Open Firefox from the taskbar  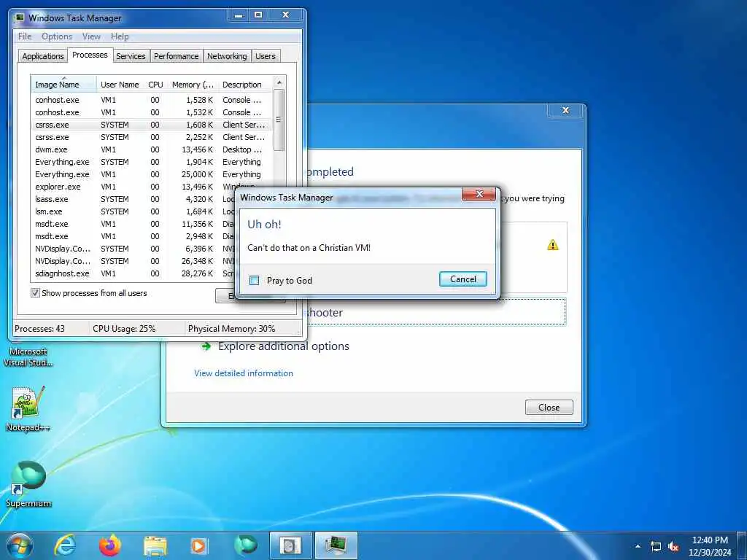pyautogui.click(x=110, y=545)
